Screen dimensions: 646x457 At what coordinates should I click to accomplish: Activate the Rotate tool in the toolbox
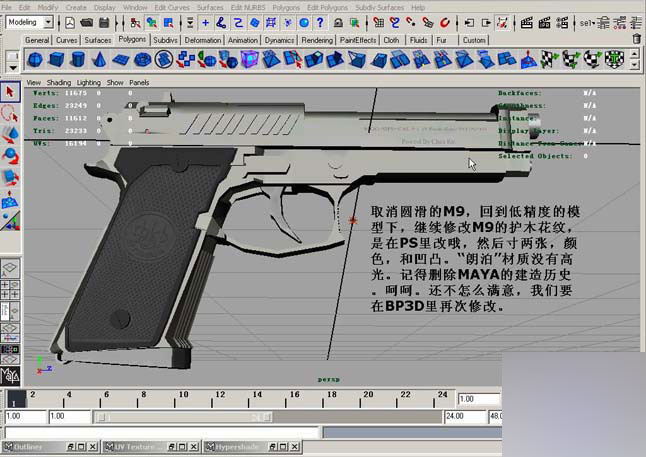[x=10, y=156]
